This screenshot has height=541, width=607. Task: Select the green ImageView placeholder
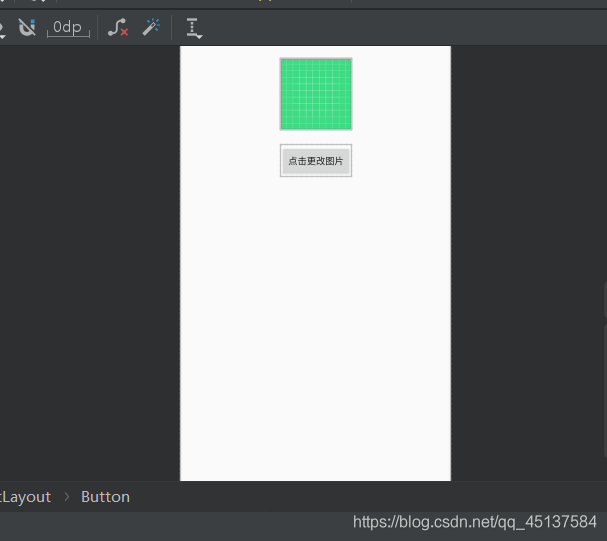316,94
